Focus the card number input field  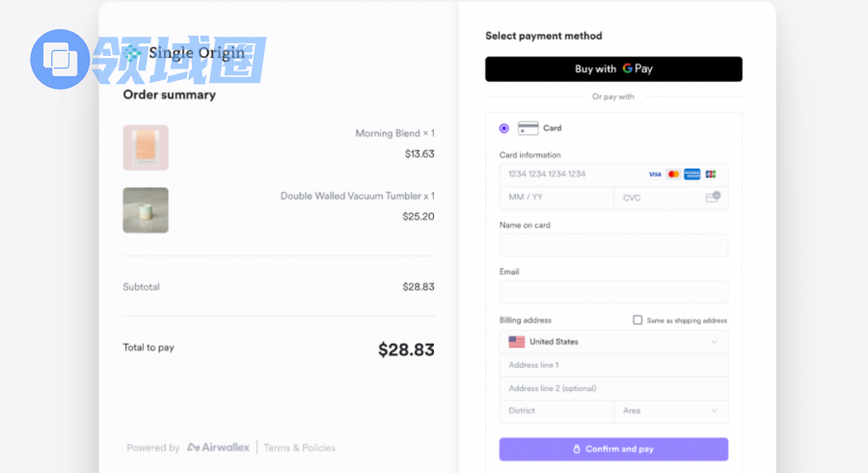569,175
